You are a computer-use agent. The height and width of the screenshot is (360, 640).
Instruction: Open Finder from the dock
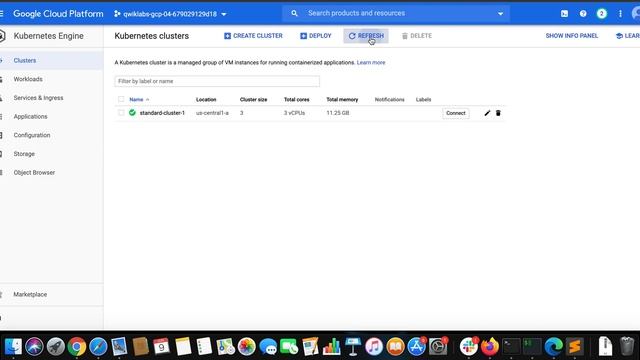pyautogui.click(x=13, y=347)
